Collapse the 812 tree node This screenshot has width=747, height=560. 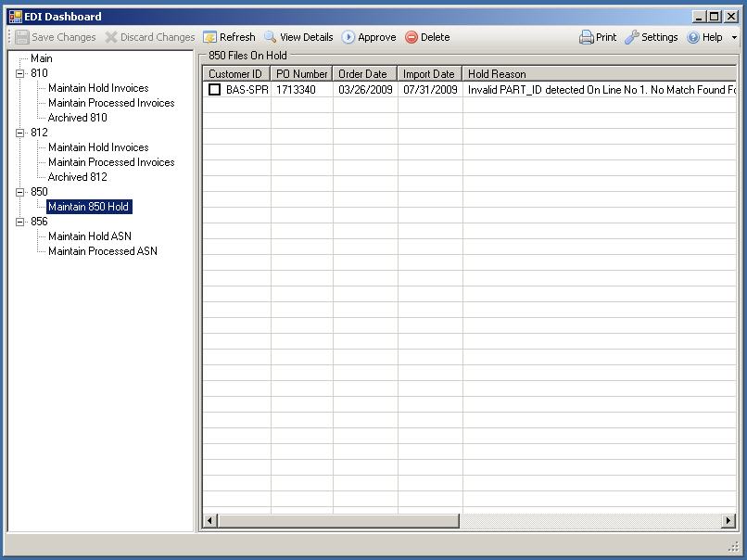pyautogui.click(x=20, y=133)
